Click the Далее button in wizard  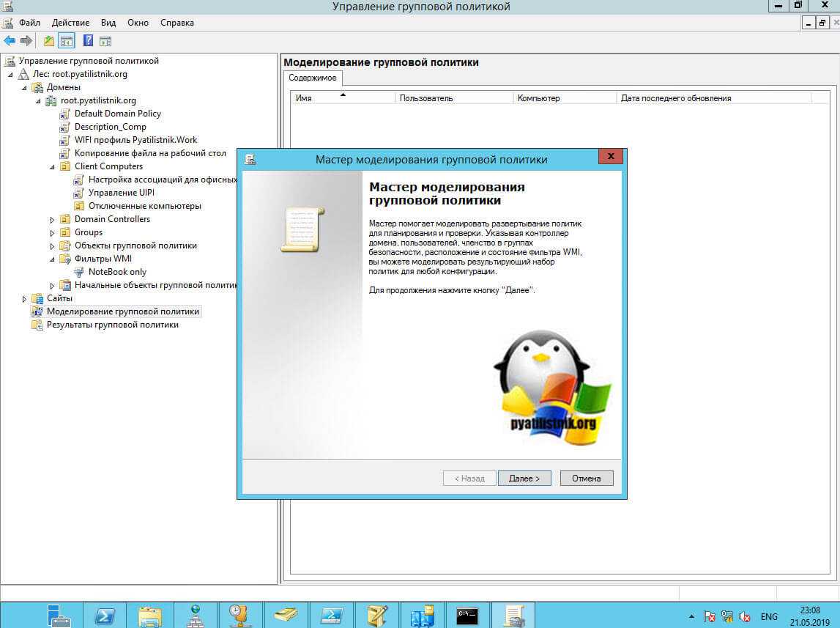click(x=524, y=479)
